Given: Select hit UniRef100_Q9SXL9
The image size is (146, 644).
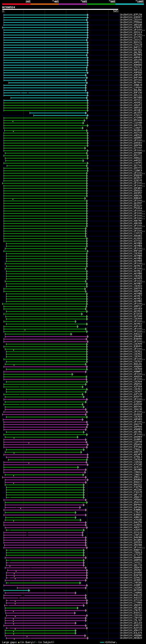Looking at the screenshot, I should (x=131, y=32).
